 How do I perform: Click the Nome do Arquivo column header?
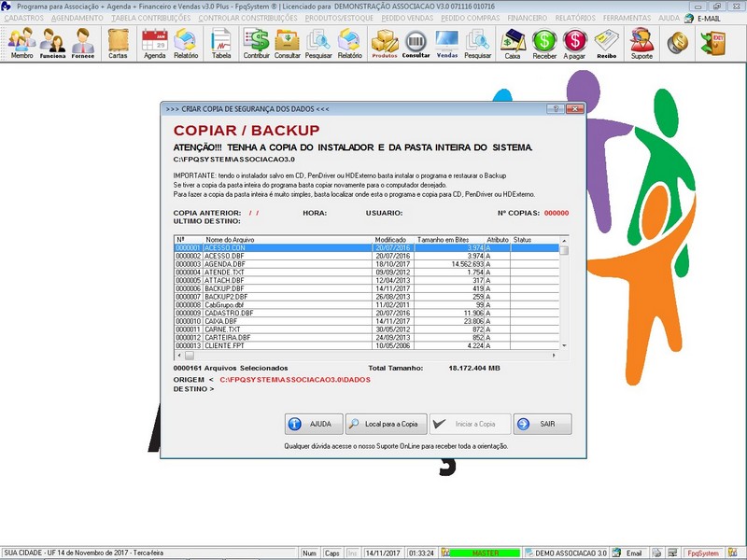288,240
